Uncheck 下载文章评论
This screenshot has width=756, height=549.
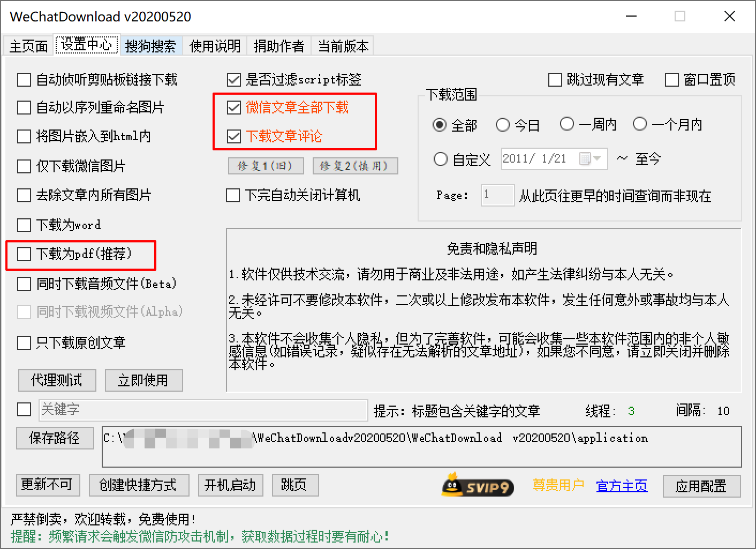click(x=234, y=136)
